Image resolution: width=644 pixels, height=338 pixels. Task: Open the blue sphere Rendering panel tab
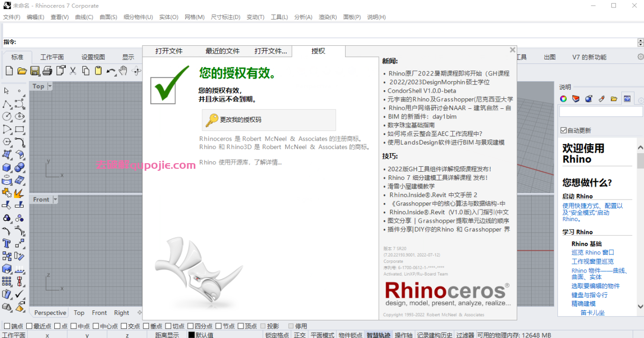pos(589,99)
